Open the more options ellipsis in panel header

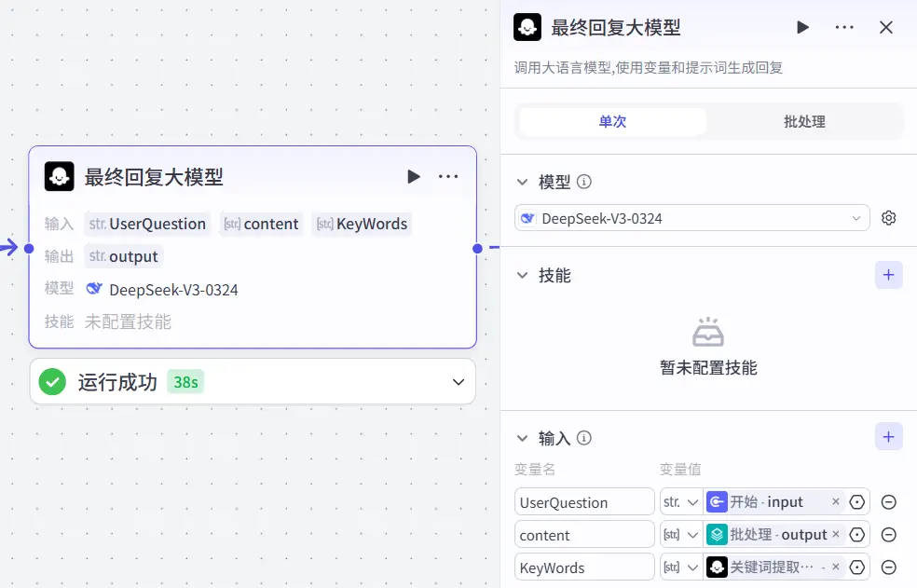point(844,27)
